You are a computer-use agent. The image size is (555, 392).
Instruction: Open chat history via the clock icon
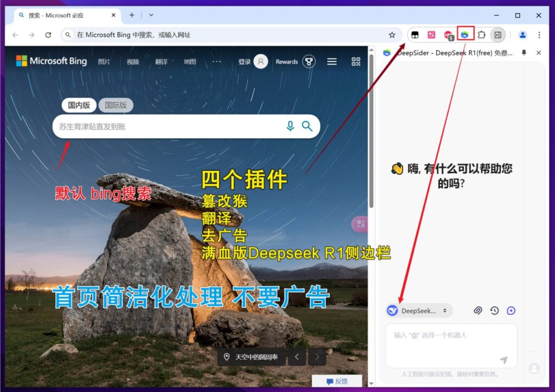click(x=494, y=311)
